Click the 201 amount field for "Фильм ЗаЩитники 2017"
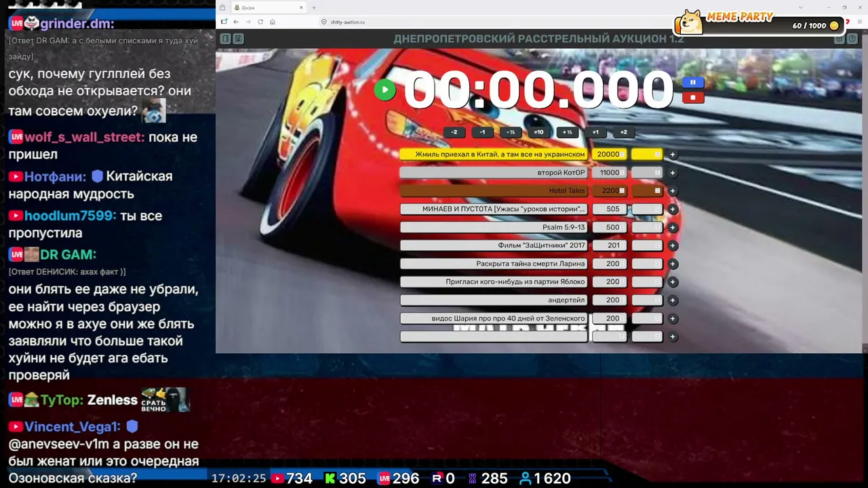This screenshot has width=868, height=488. click(609, 245)
